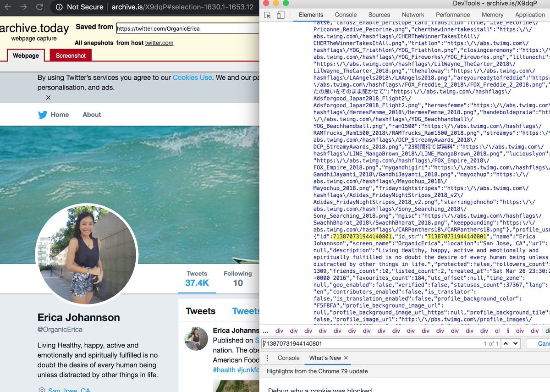
Task: Click the browser forward arrow
Action: 23,7
